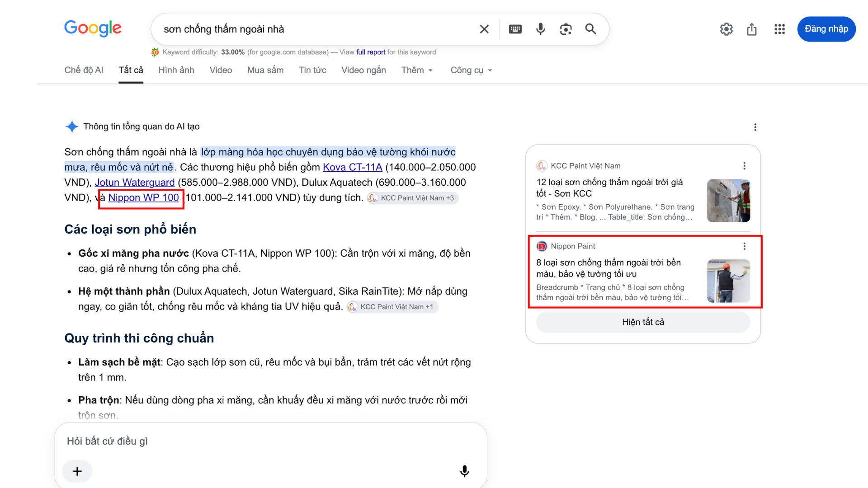Click the bold text Gốc xi măng pha nước
Viewport: 868px width, 488px height.
point(133,253)
